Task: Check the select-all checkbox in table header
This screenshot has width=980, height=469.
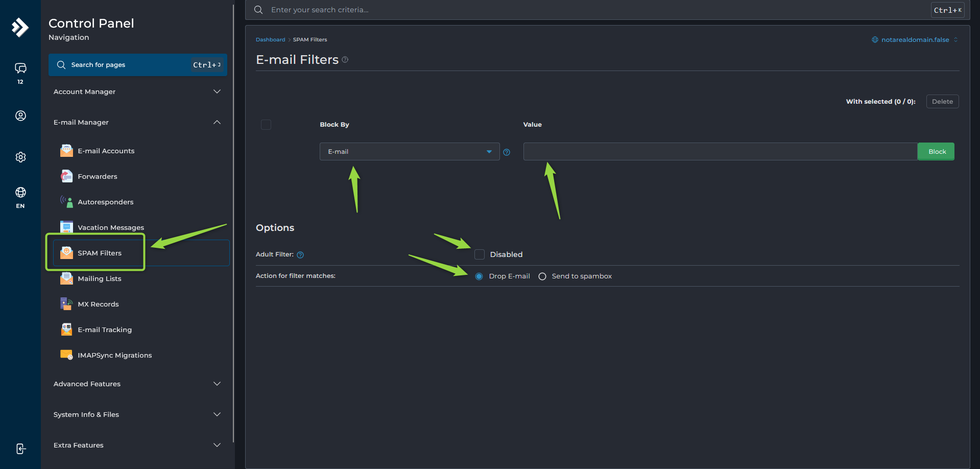Action: tap(266, 125)
